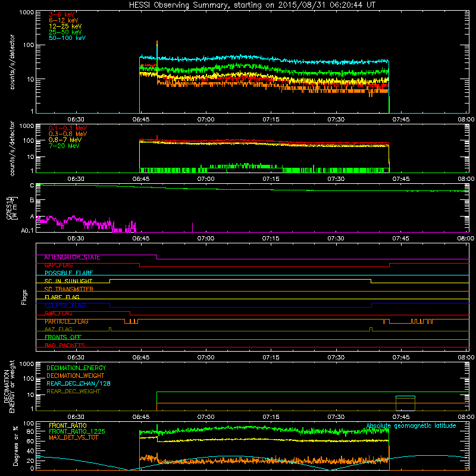476x476 pixels.
Task: Click the Flags axis label
Action: pyautogui.click(x=24, y=297)
